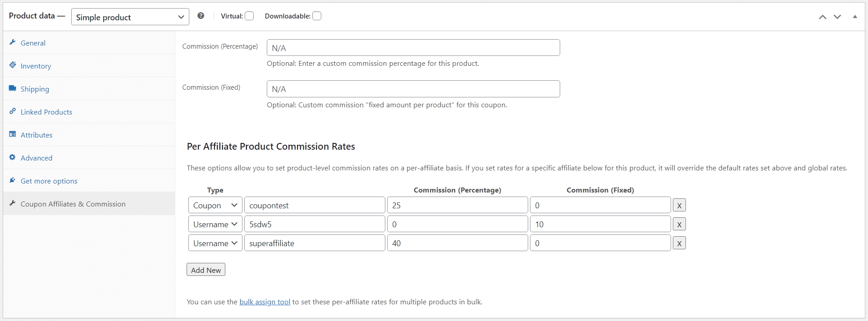The image size is (868, 321).
Task: Click the superaffiliate name field
Action: coord(315,243)
